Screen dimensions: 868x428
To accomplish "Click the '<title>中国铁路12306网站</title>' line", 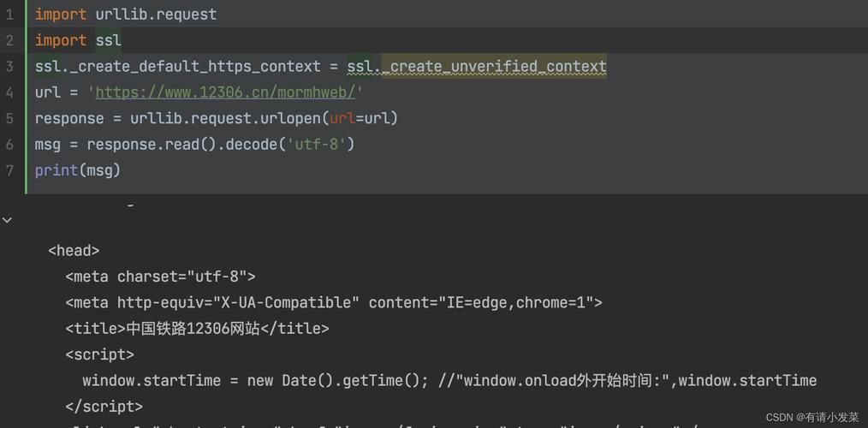I will click(197, 329).
